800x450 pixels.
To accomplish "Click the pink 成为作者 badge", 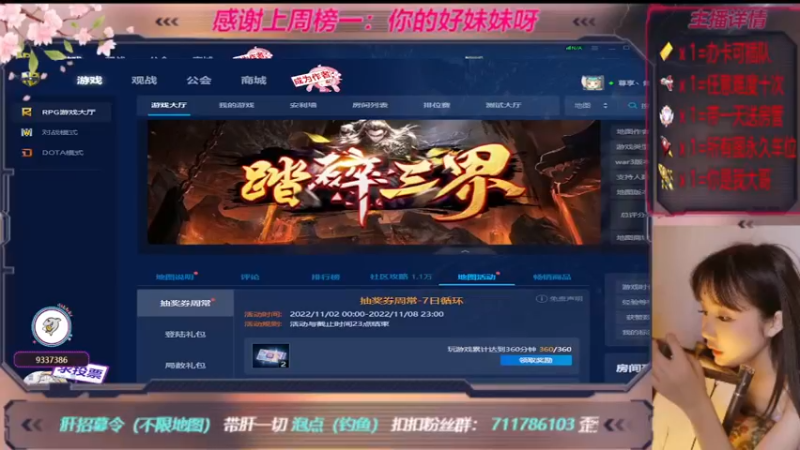I will [316, 80].
